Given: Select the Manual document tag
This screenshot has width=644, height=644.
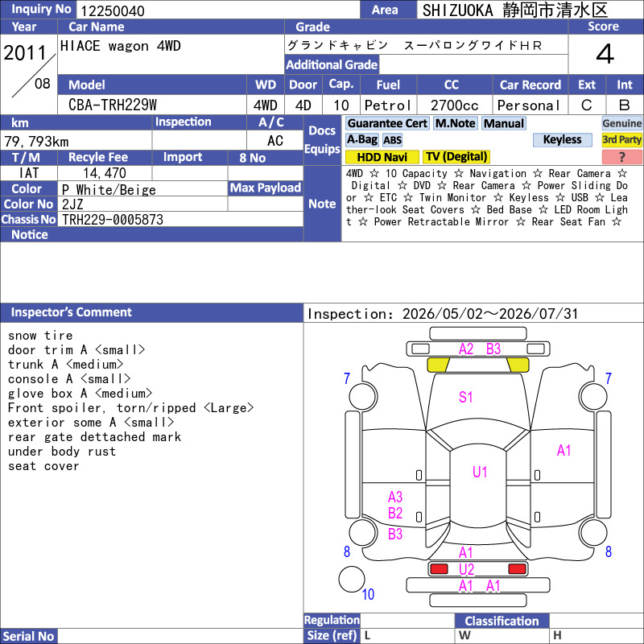Looking at the screenshot, I should [504, 123].
